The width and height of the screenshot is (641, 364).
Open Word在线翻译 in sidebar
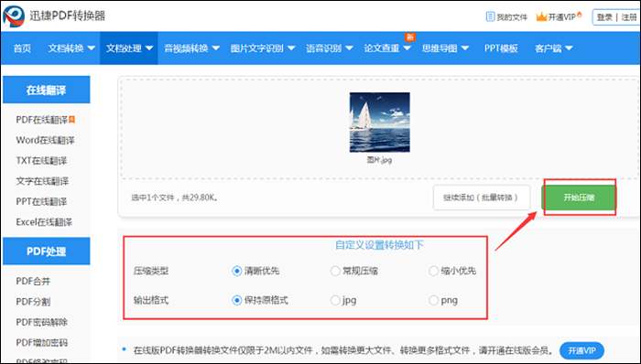45,140
